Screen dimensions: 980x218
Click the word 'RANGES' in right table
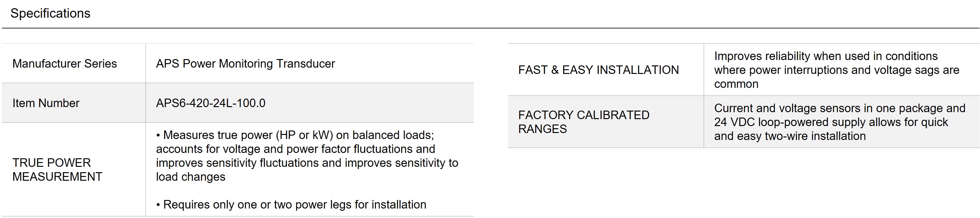[543, 129]
